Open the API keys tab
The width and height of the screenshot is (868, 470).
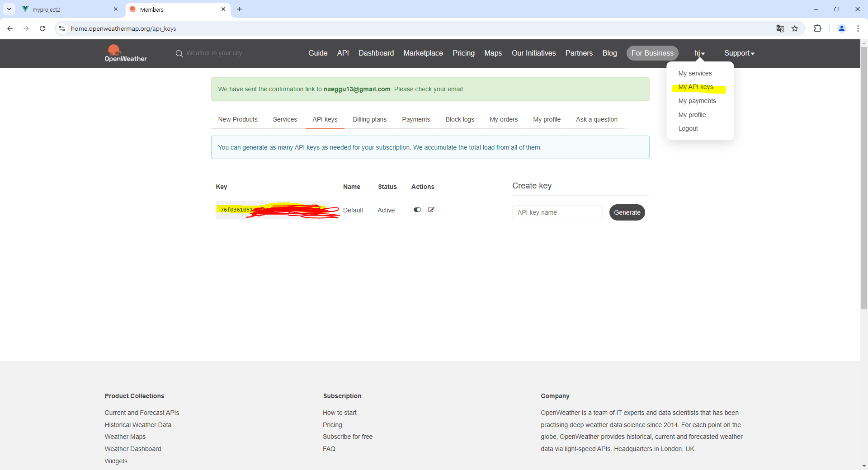click(x=325, y=119)
